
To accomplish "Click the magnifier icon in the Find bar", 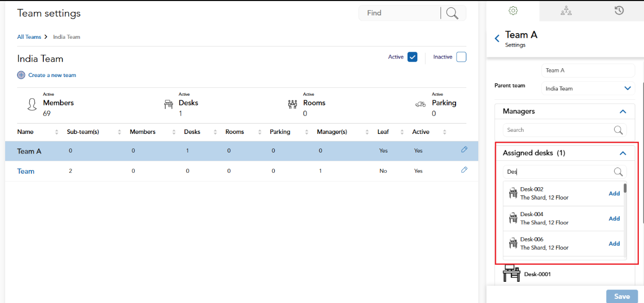I will click(x=452, y=13).
